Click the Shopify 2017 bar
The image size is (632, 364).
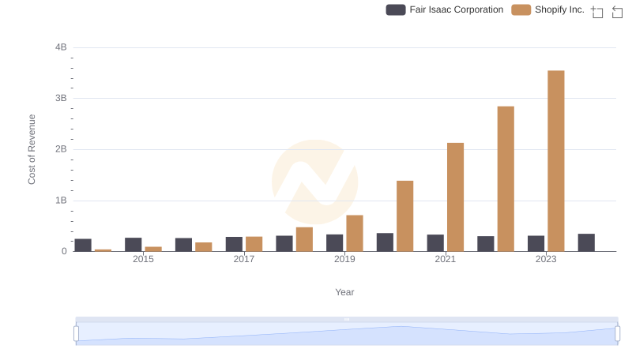coord(254,244)
